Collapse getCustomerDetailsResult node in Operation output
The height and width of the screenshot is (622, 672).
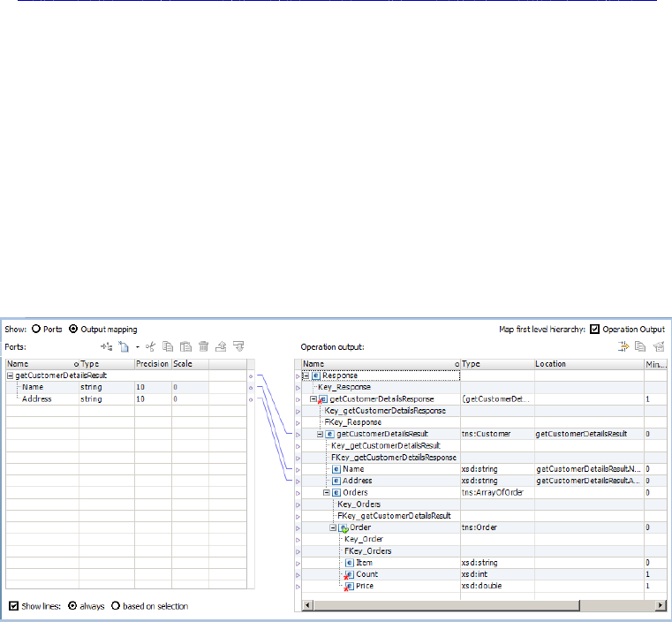(x=320, y=434)
